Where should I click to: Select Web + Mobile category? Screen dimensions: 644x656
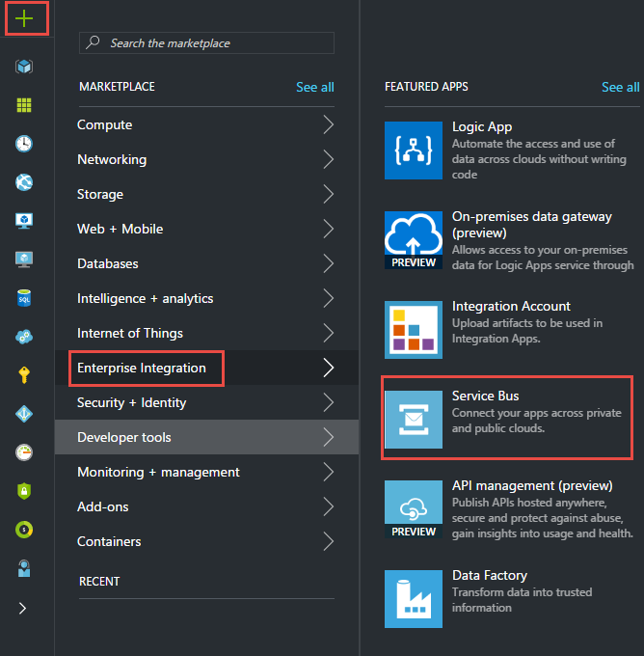click(206, 229)
